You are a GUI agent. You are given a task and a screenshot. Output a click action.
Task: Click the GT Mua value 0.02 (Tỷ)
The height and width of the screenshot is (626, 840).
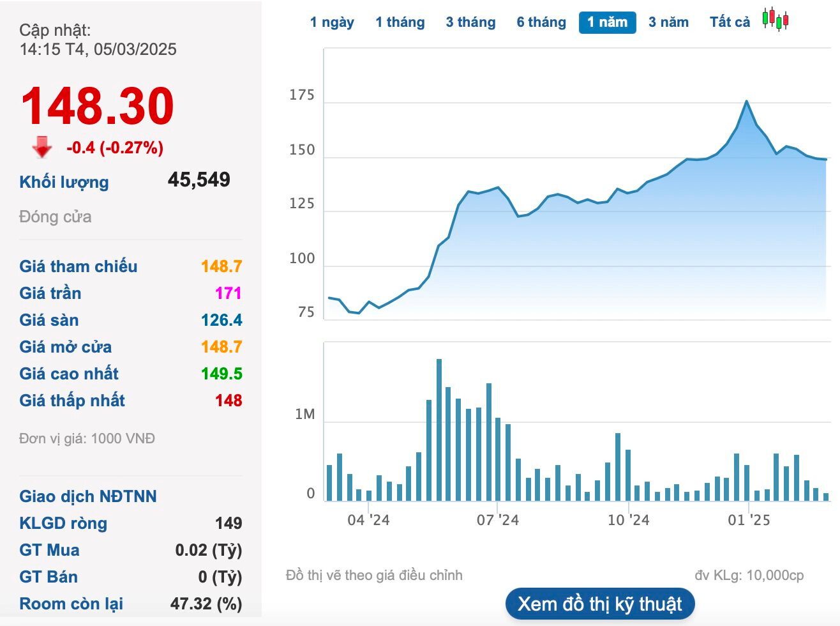[x=209, y=550]
